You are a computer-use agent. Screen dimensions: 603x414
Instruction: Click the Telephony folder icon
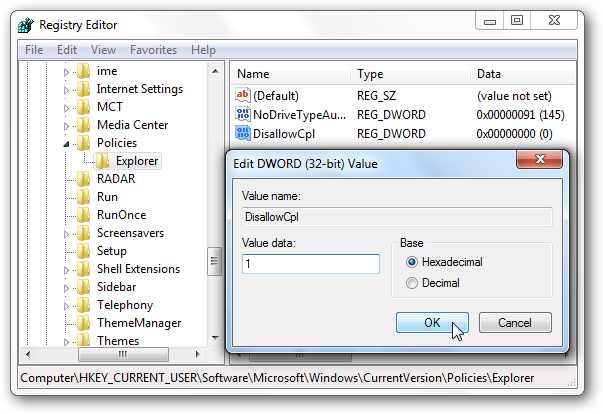(x=83, y=306)
